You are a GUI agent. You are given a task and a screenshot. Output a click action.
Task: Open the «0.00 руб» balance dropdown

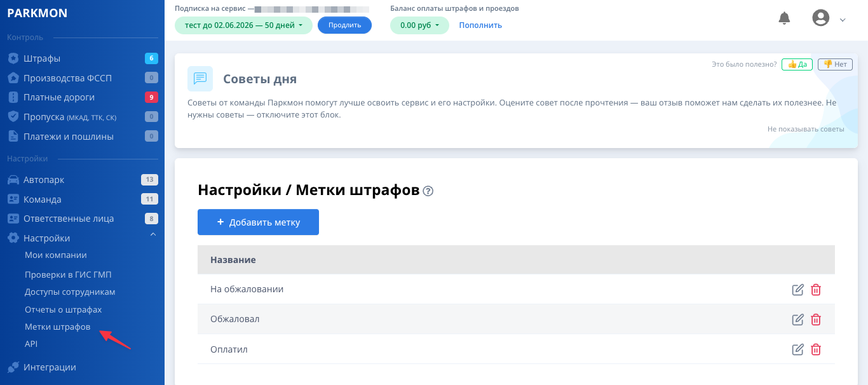(x=419, y=25)
